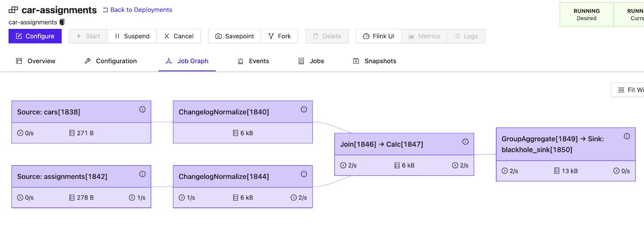Open info icon on Join[1846] → Calc[1847] node
The height and width of the screenshot is (245, 644).
tap(465, 142)
